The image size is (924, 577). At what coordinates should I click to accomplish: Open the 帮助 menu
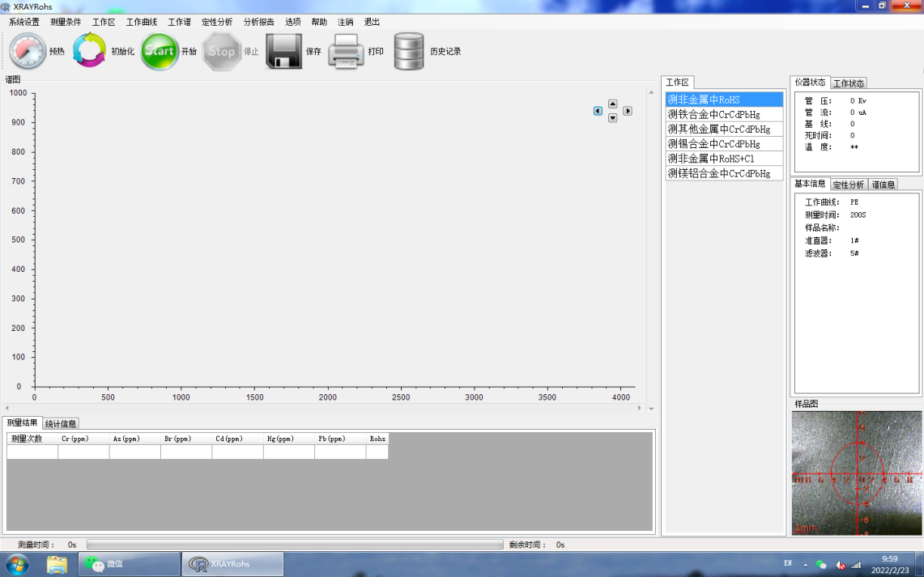tap(317, 22)
